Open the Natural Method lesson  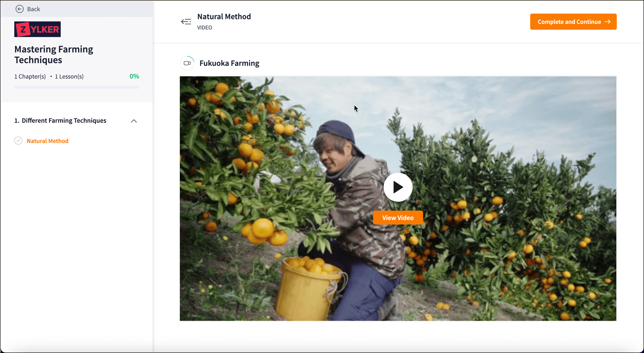48,141
